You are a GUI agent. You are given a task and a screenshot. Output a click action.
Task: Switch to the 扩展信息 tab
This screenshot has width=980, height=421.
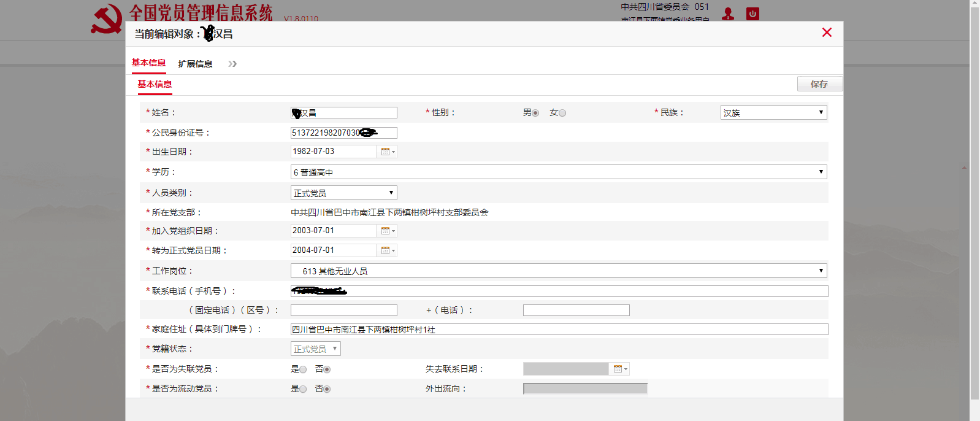point(195,64)
